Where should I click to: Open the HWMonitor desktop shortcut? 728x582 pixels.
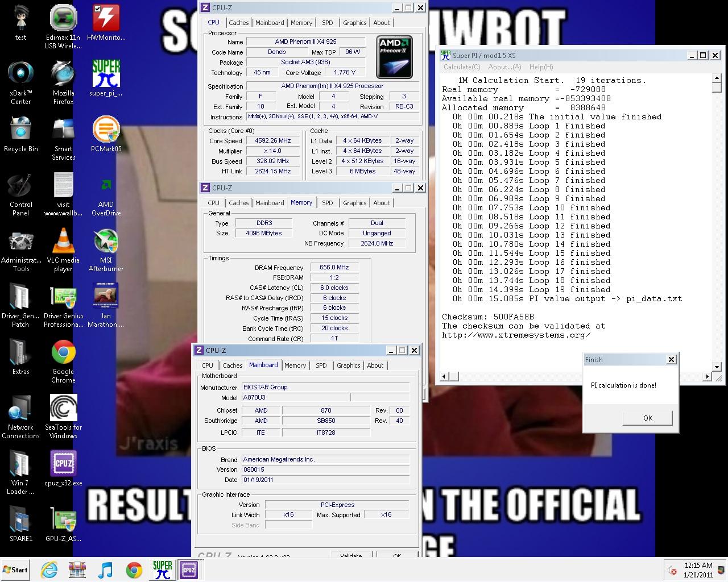click(x=106, y=23)
